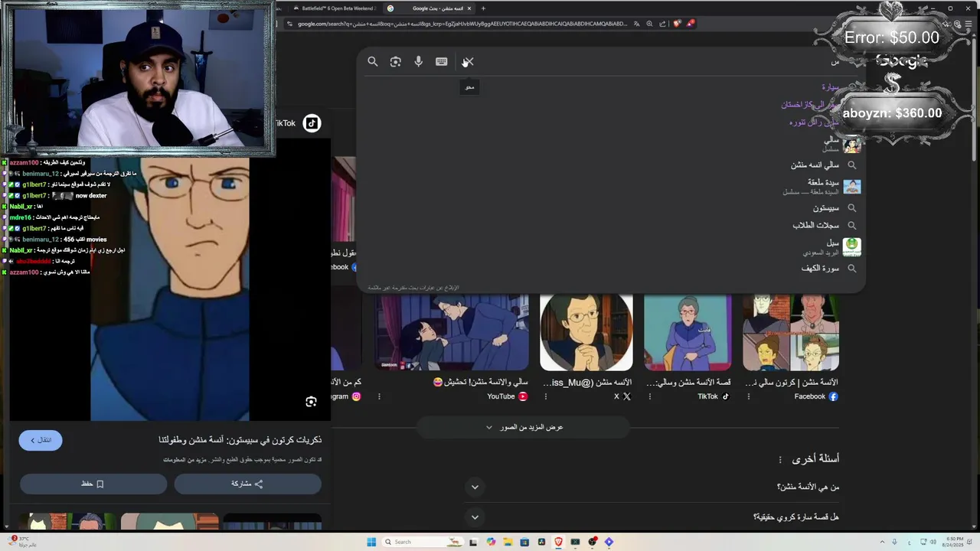Open the clock and date in taskbar
This screenshot has width=980, height=551.
point(955,542)
